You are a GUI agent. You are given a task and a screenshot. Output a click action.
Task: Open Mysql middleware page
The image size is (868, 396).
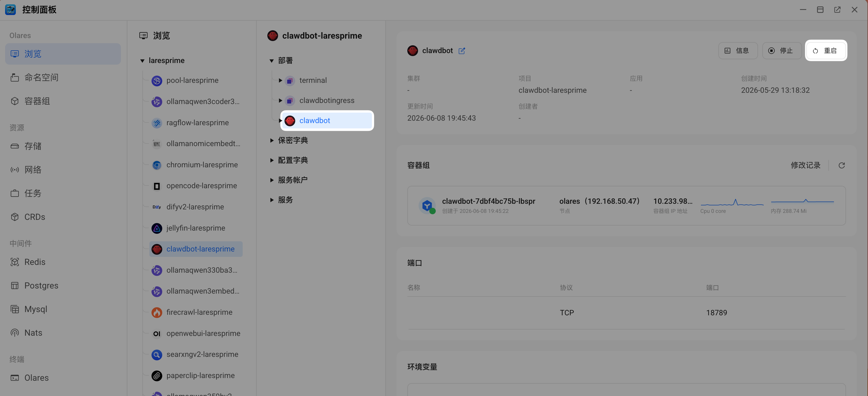click(63, 309)
